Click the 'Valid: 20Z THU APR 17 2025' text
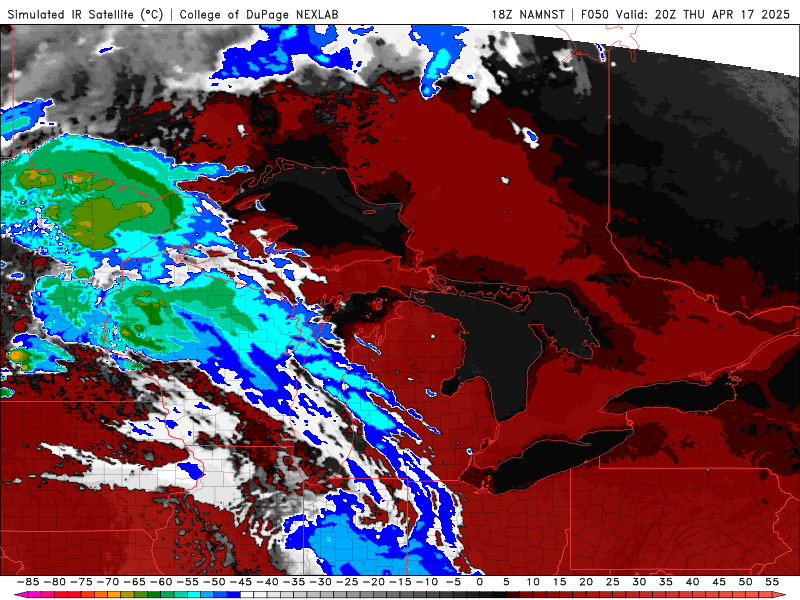Image resolution: width=800 pixels, height=600 pixels. click(x=703, y=14)
